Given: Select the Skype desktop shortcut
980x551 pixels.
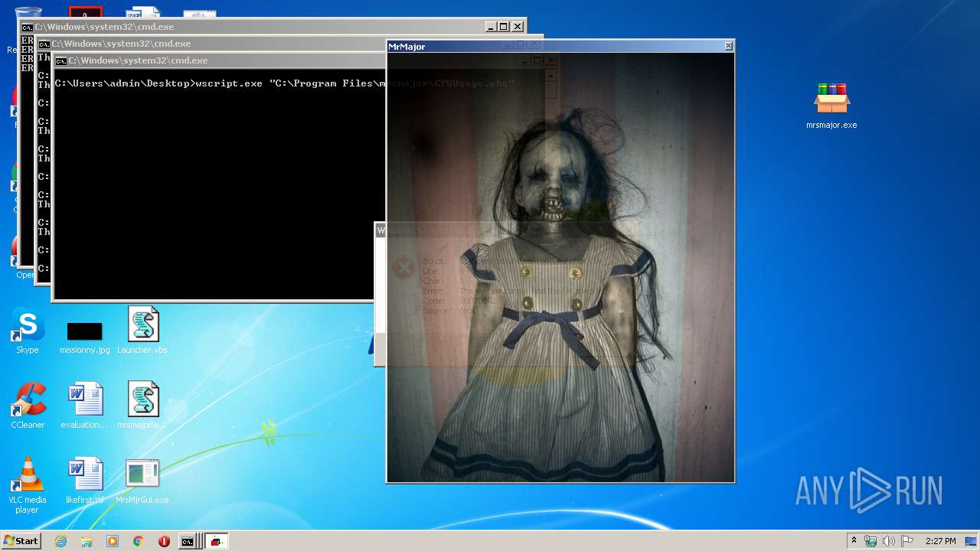Looking at the screenshot, I should pos(28,331).
